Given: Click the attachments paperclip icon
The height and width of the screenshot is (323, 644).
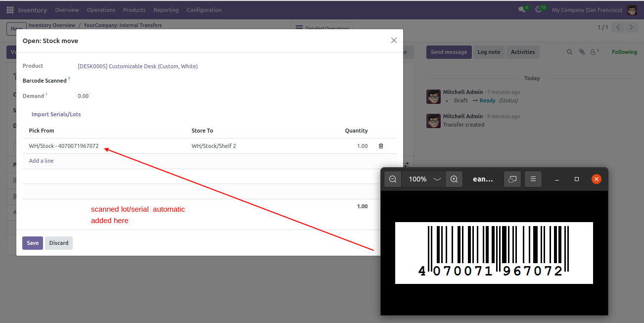Looking at the screenshot, I should [582, 52].
